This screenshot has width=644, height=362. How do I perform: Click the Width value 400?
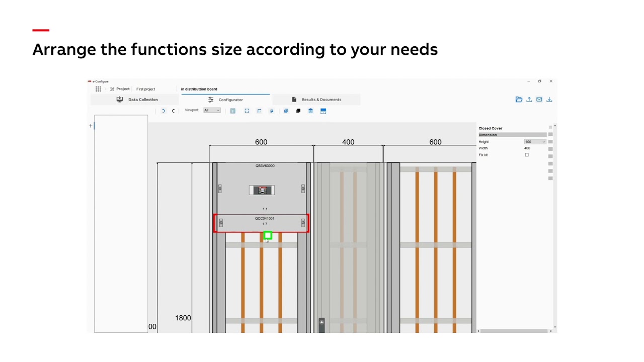click(x=527, y=148)
